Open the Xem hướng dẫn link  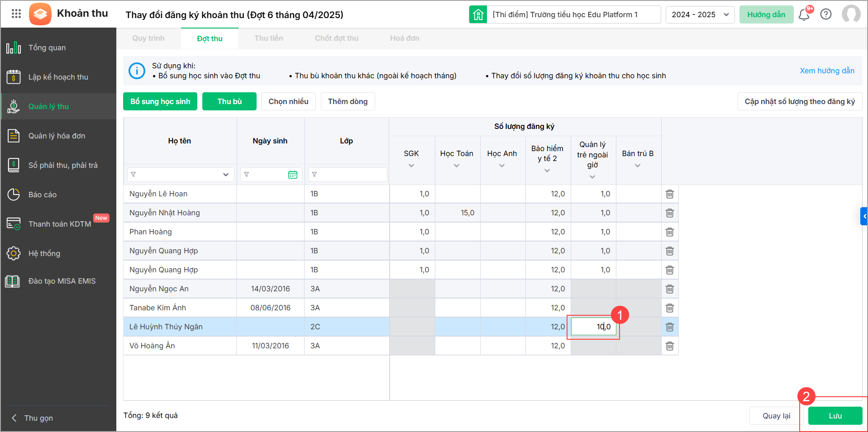827,71
